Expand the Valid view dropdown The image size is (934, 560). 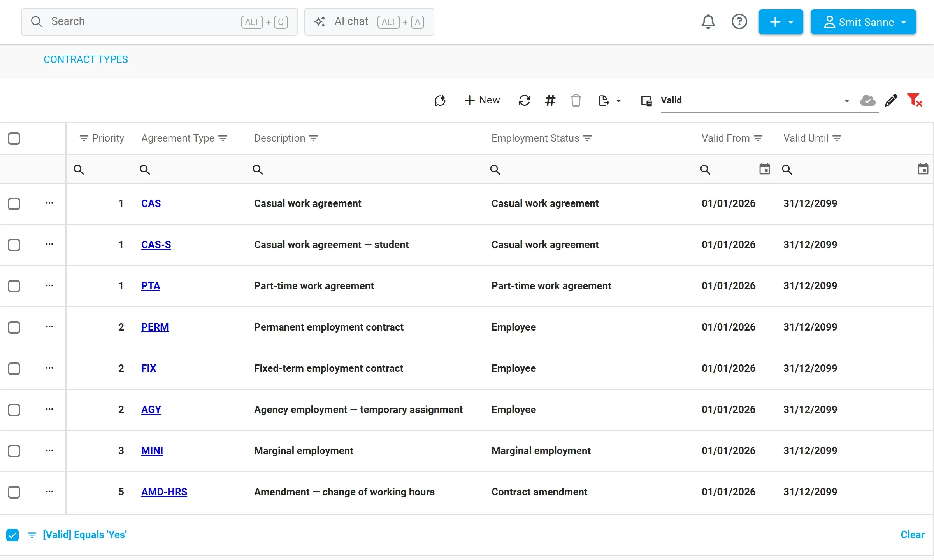click(846, 101)
